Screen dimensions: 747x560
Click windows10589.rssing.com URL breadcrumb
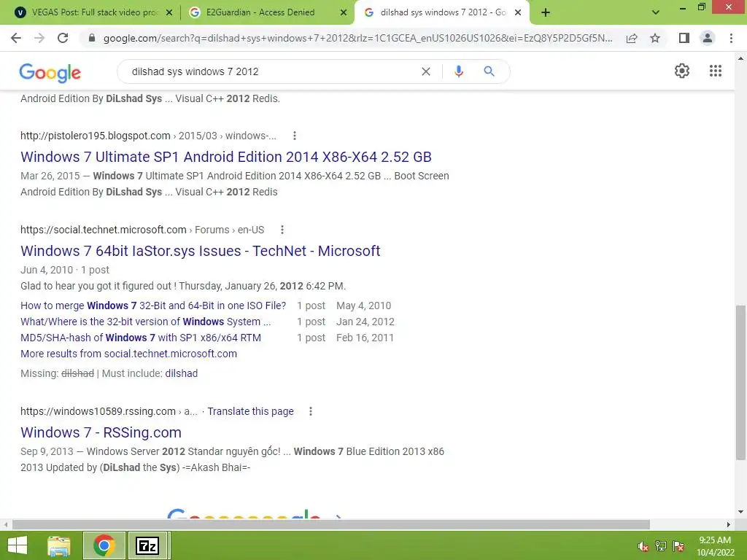point(109,411)
